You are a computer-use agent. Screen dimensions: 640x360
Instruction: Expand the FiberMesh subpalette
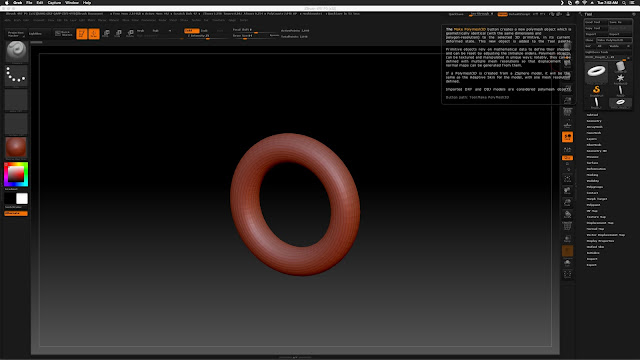pos(594,145)
